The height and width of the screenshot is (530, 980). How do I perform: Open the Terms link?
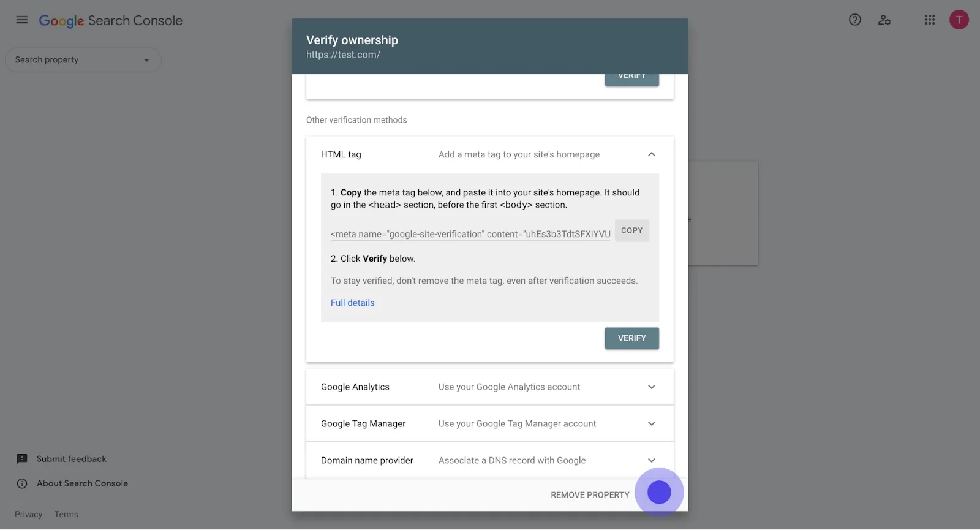coord(66,515)
